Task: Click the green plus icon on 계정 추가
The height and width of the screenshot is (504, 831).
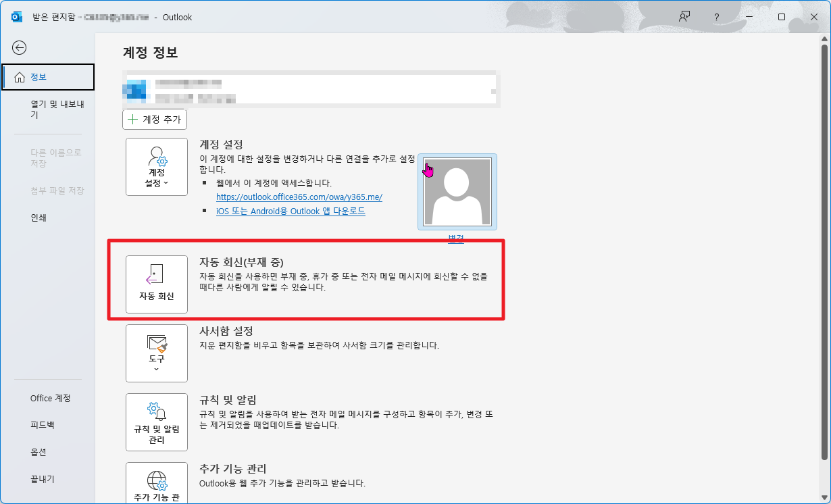Action: pyautogui.click(x=133, y=119)
